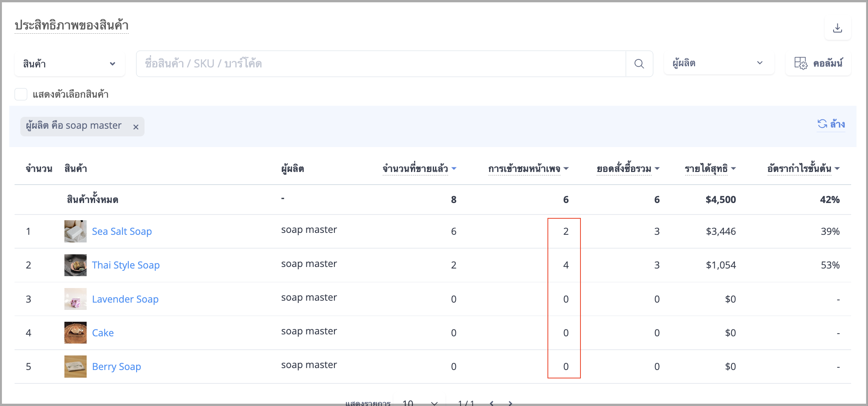
Task: Click total net revenue $4,500
Action: (x=721, y=200)
